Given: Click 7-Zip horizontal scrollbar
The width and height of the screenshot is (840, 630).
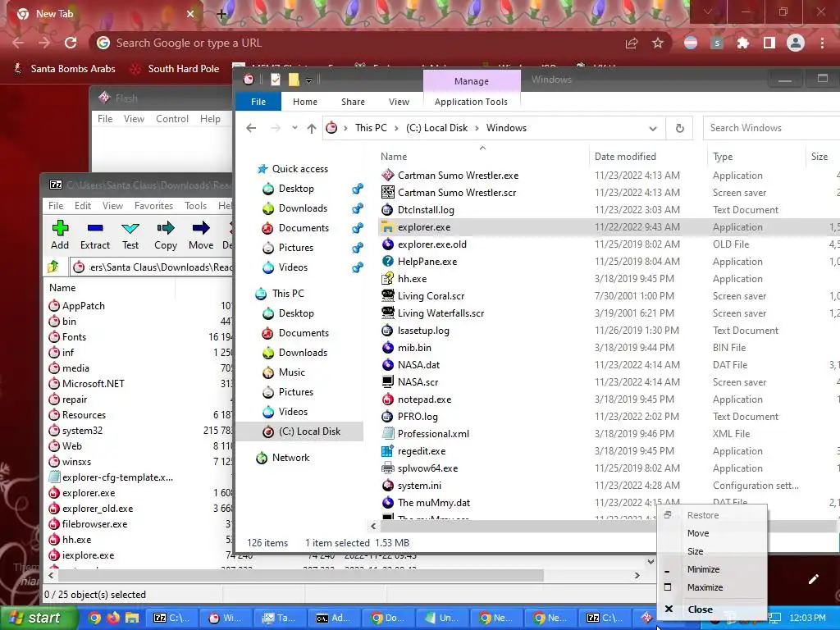Looking at the screenshot, I should click(300, 575).
